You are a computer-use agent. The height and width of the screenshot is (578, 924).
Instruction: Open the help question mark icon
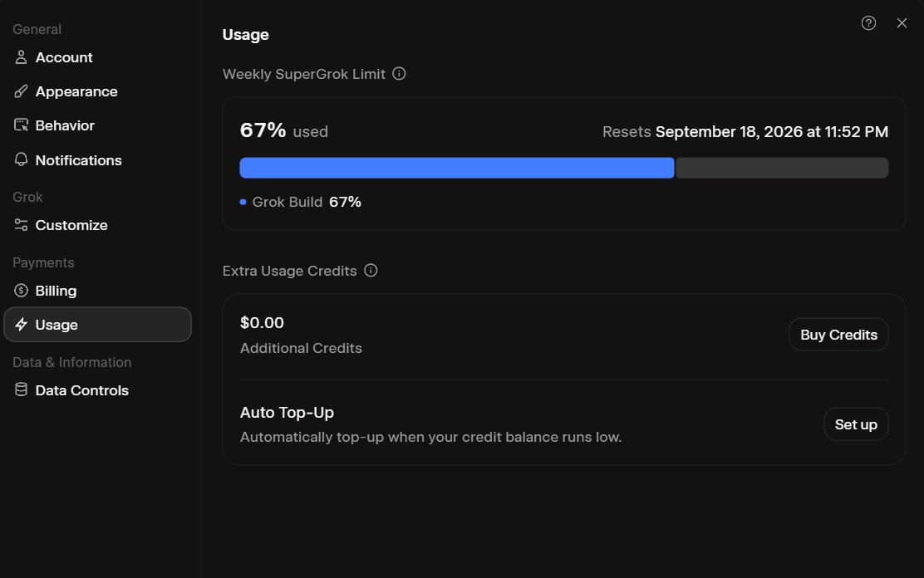point(868,23)
